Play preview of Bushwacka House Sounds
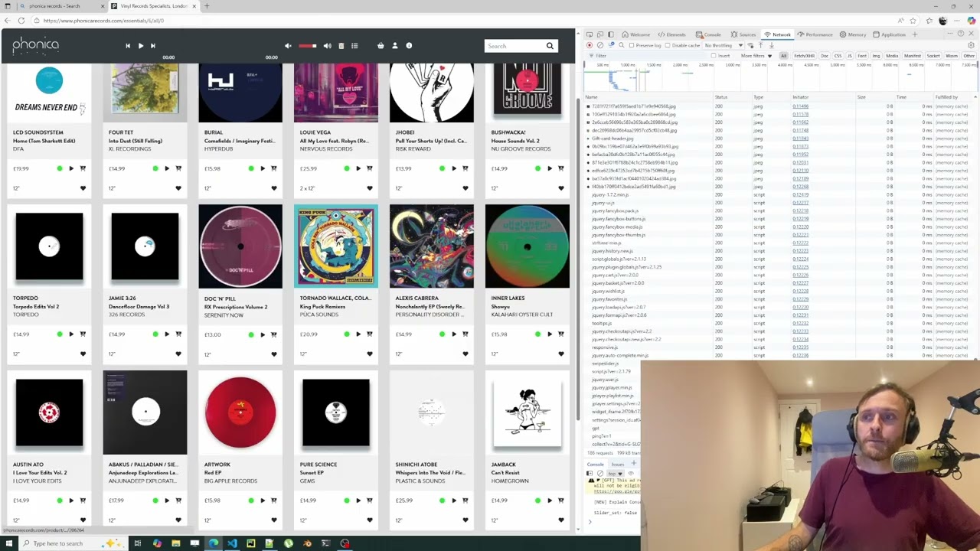 pyautogui.click(x=550, y=168)
